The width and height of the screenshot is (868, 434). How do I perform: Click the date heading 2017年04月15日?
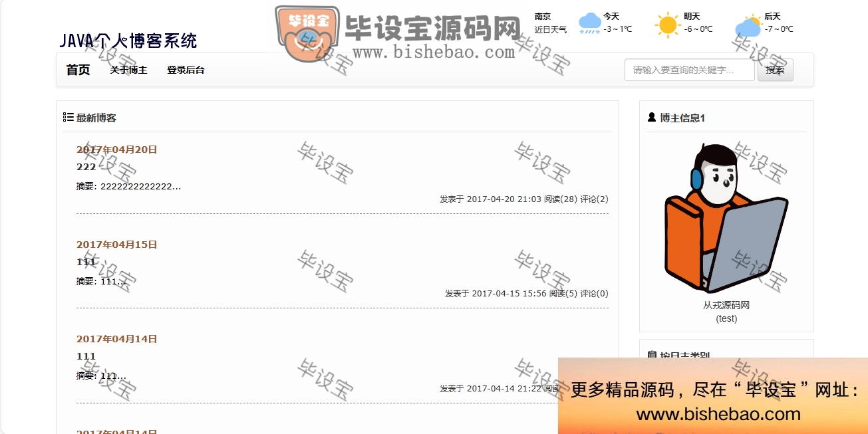click(117, 245)
